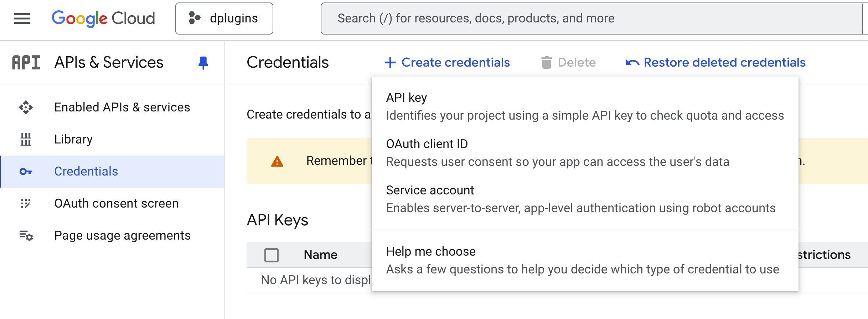Viewport: 868px width, 319px height.
Task: Open Page usage agreements
Action: (113, 235)
